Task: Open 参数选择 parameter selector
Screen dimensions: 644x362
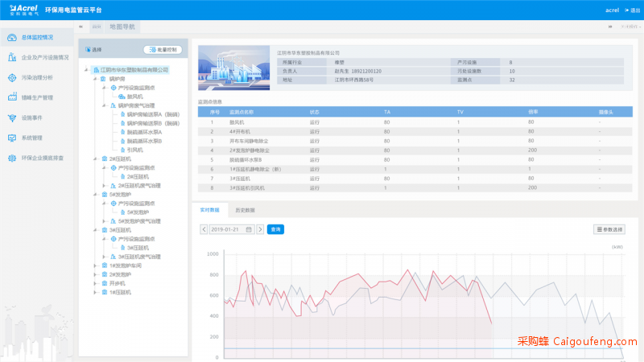Action: [609, 229]
